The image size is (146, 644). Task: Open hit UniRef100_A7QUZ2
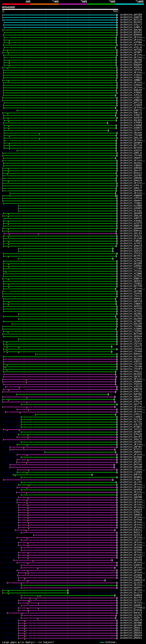(x=131, y=75)
